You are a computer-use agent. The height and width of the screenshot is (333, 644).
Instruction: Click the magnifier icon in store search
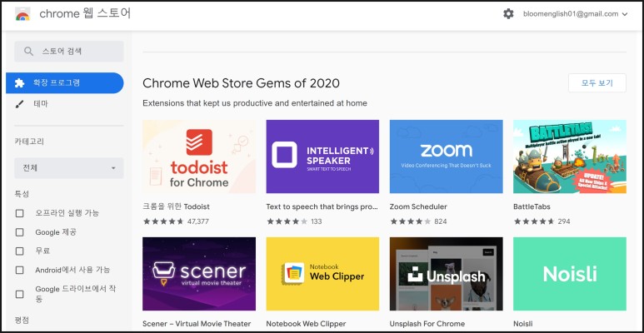(28, 52)
